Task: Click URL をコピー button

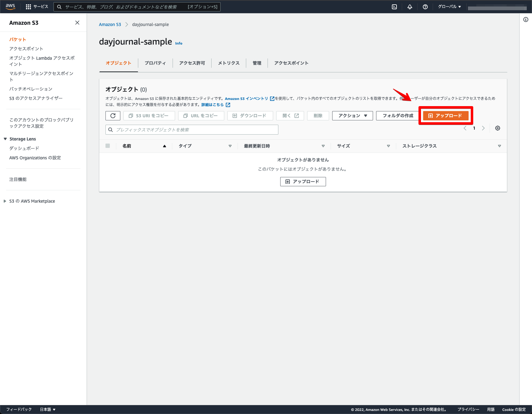Action: tap(201, 116)
